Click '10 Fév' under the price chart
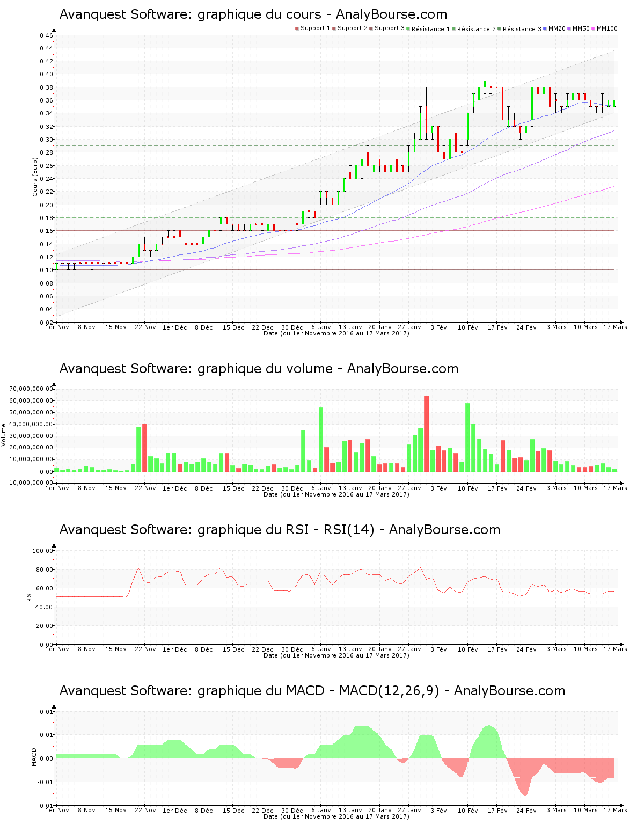Screen dimensions: 644x832 tap(467, 327)
